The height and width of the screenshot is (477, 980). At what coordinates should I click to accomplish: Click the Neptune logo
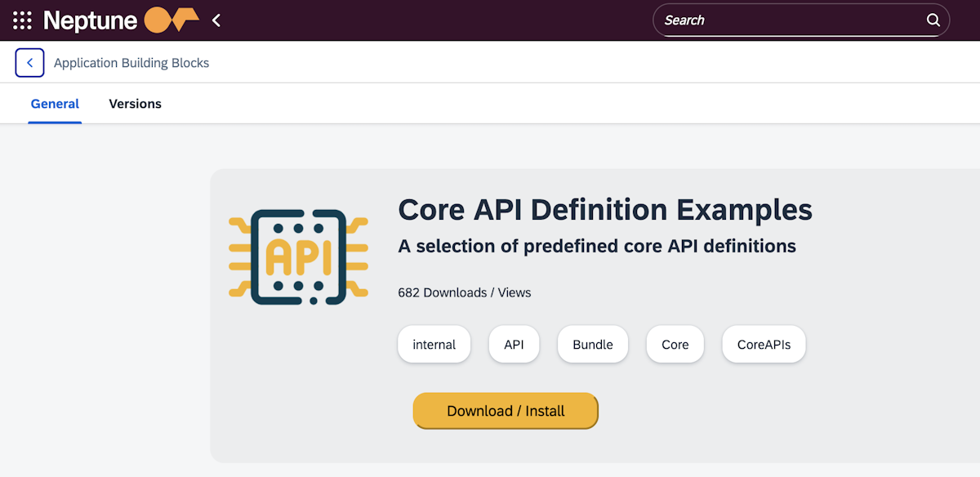[x=121, y=20]
